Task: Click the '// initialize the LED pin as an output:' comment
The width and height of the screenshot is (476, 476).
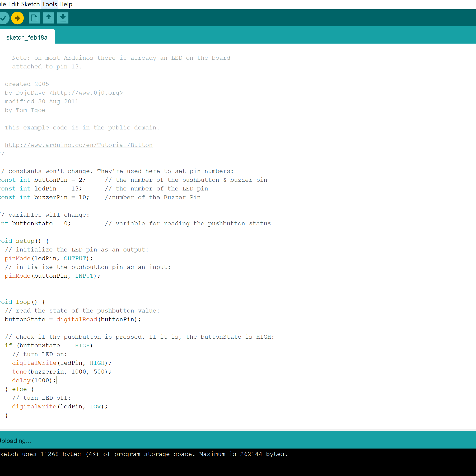Action: 77,250
